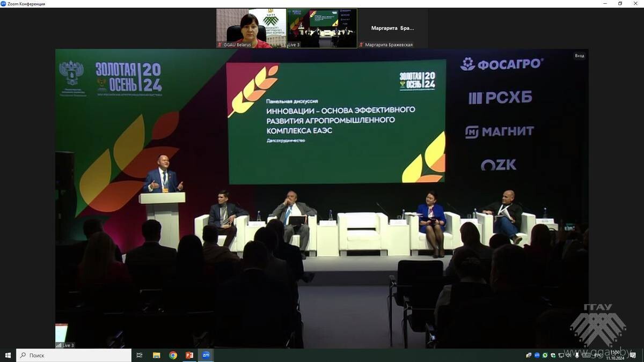Restore down the Zoom Конференция window
The height and width of the screenshot is (362, 644).
tap(620, 4)
